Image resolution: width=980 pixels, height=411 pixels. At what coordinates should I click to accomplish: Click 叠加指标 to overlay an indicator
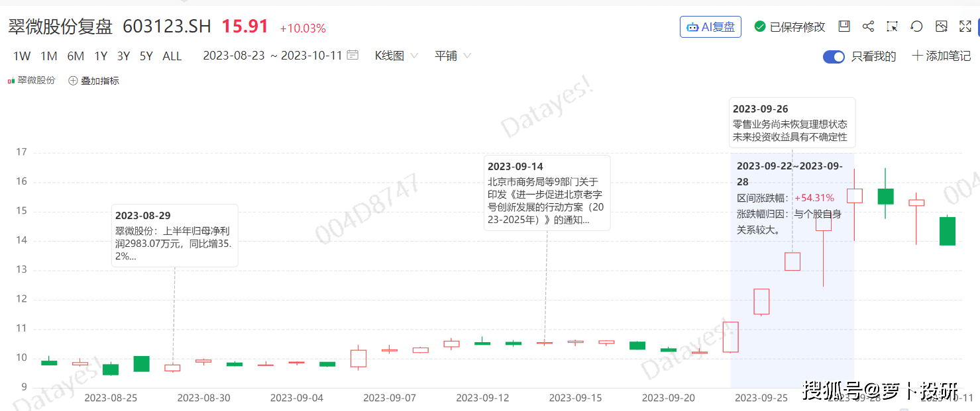coord(93,81)
